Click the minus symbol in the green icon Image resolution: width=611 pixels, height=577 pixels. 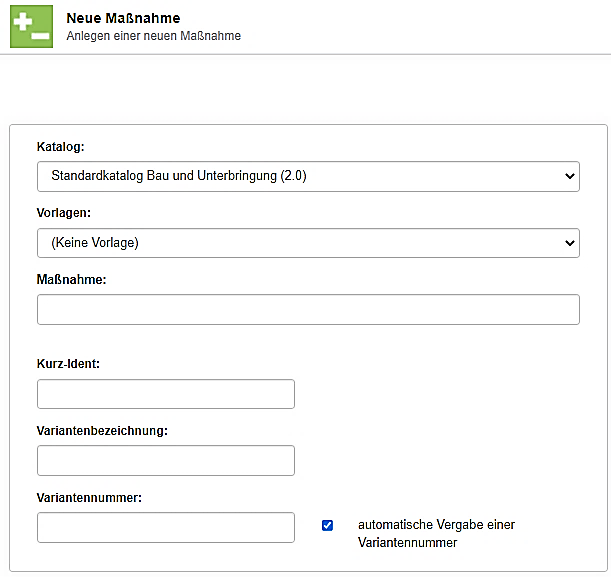click(39, 35)
